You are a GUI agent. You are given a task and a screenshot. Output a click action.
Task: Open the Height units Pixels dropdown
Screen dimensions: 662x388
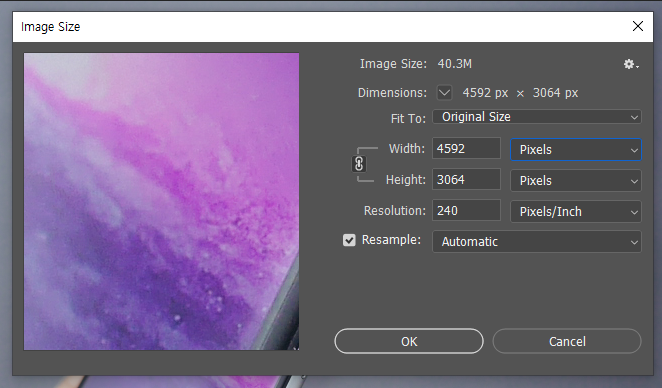pos(576,181)
